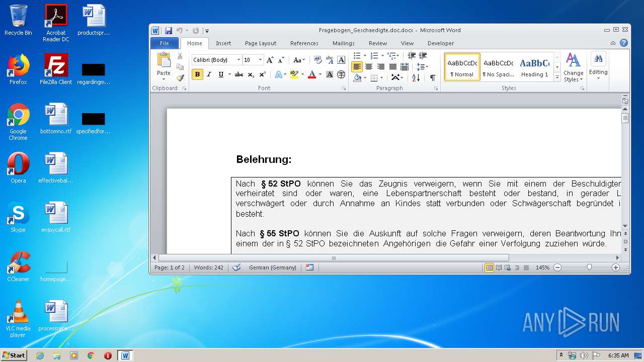
Task: Apply strikethrough formatting
Action: [x=239, y=74]
